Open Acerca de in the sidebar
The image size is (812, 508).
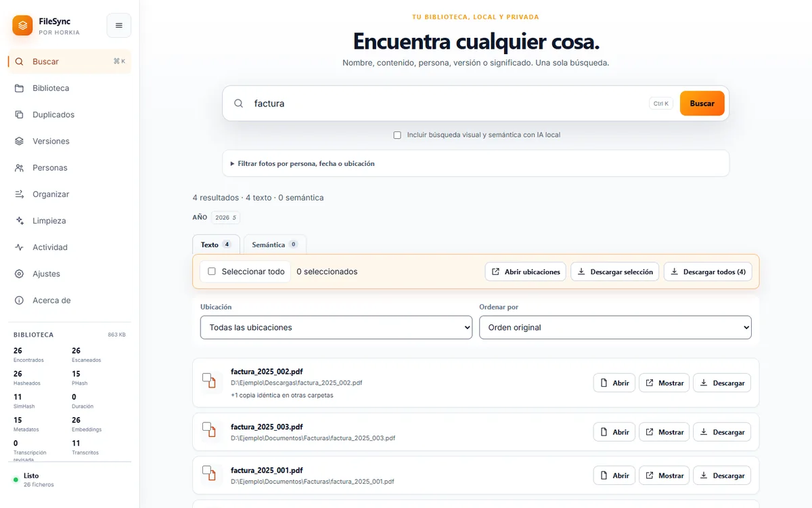(x=70, y=300)
